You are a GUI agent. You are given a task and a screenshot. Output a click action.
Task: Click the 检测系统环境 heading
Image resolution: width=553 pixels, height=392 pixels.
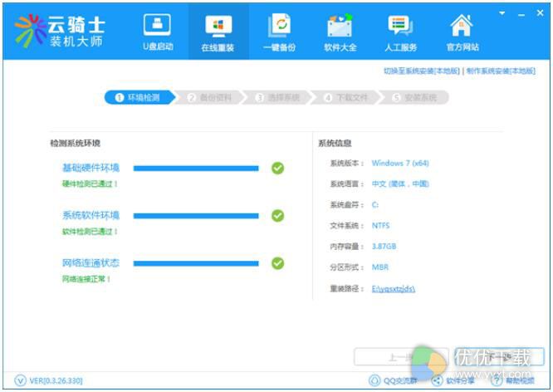(x=75, y=143)
